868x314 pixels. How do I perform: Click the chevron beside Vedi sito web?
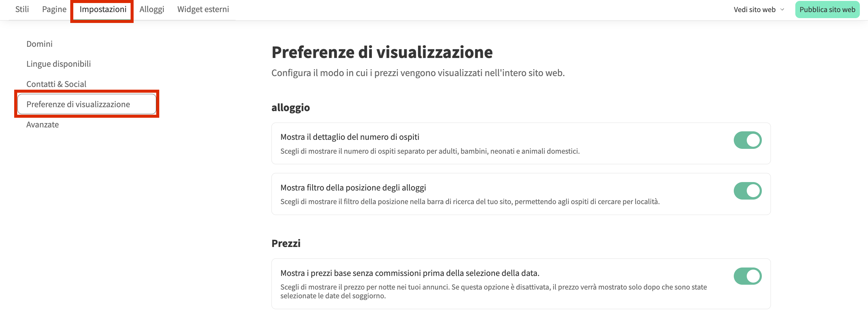tap(782, 9)
